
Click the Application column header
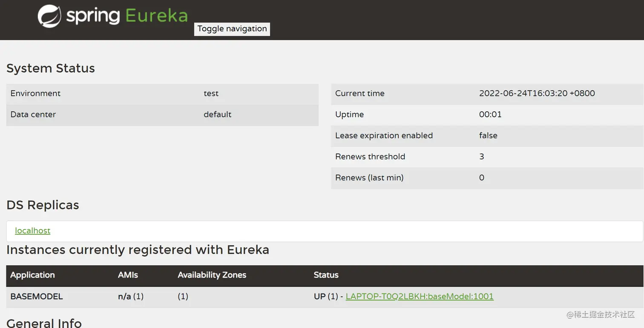(x=32, y=275)
